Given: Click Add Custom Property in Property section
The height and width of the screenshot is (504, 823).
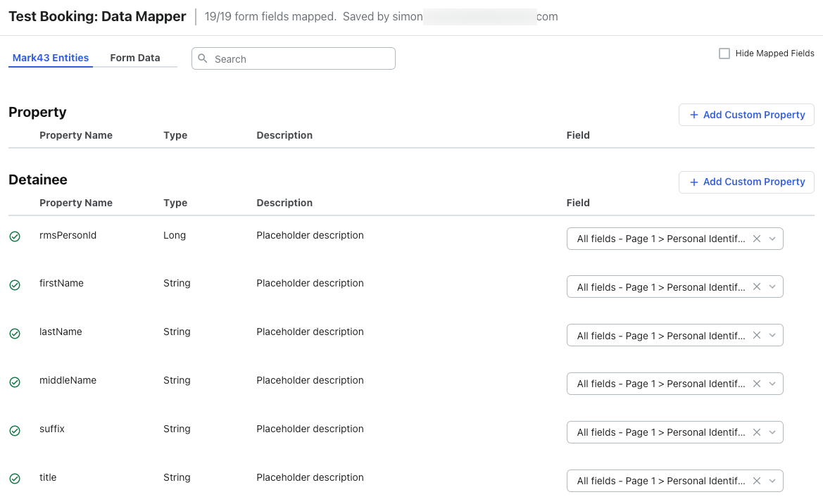Looking at the screenshot, I should (746, 115).
